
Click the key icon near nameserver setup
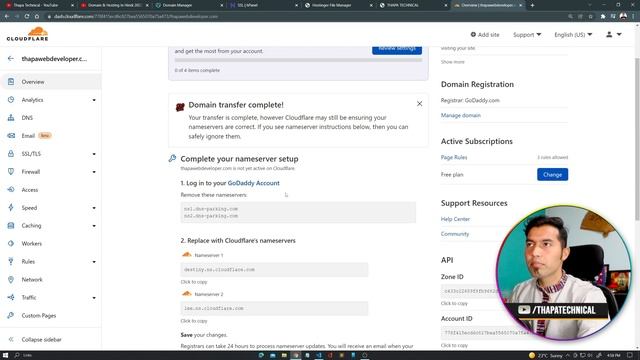click(x=172, y=158)
